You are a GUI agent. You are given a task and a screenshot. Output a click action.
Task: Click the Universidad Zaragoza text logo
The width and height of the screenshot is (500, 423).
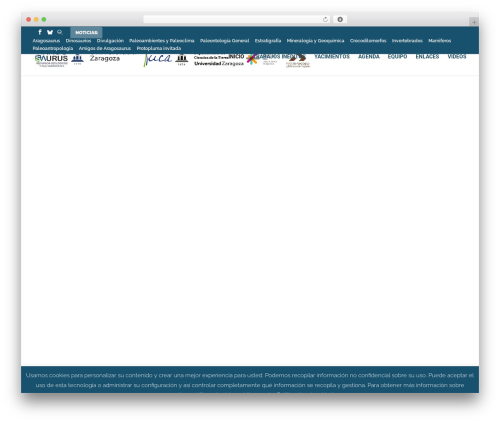click(x=219, y=63)
